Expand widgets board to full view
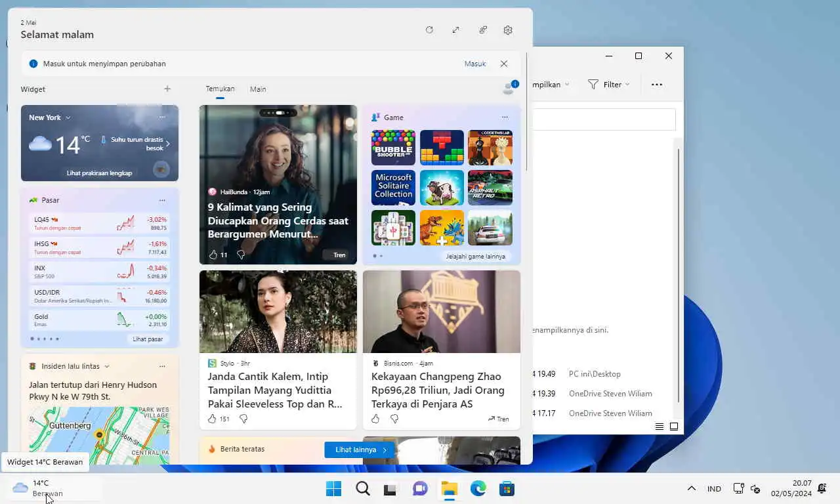Screen dimensions: 840x504 pyautogui.click(x=455, y=30)
